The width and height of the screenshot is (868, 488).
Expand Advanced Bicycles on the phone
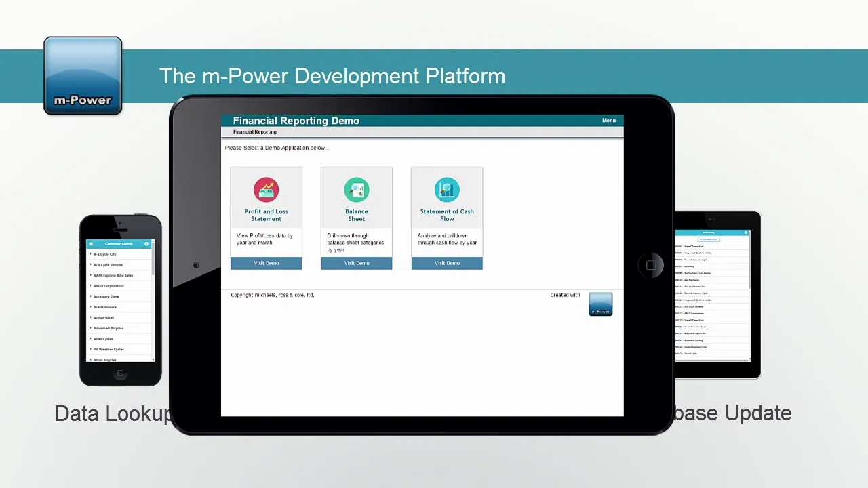click(119, 328)
